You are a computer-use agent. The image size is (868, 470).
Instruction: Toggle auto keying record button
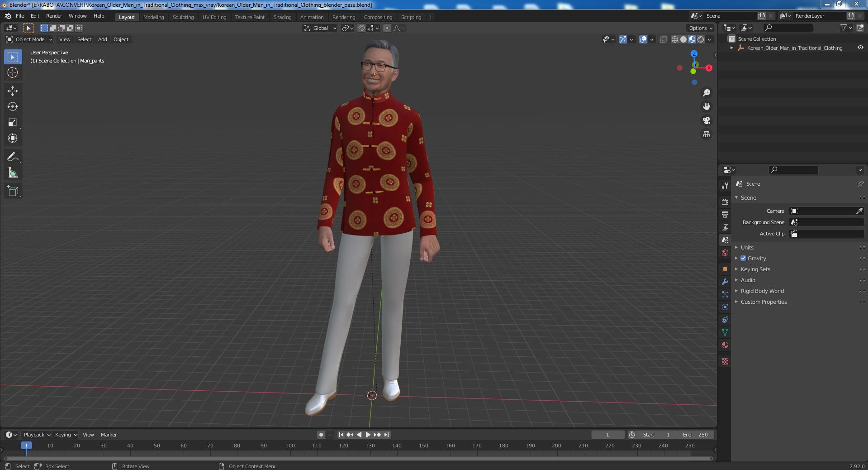tap(321, 435)
